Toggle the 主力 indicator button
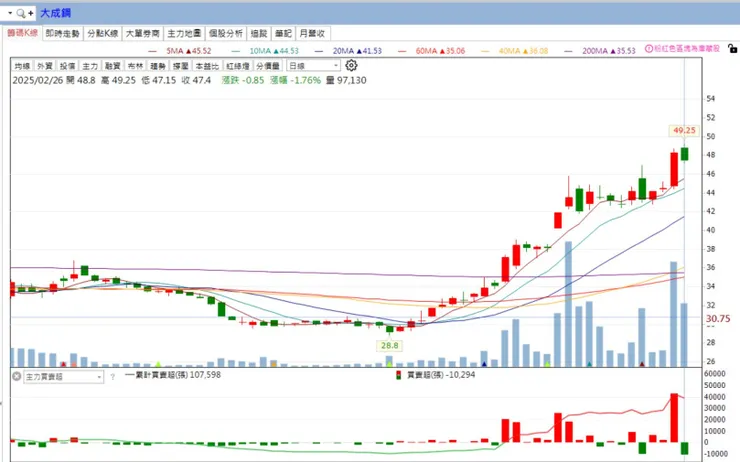740x462 pixels. tap(90, 66)
